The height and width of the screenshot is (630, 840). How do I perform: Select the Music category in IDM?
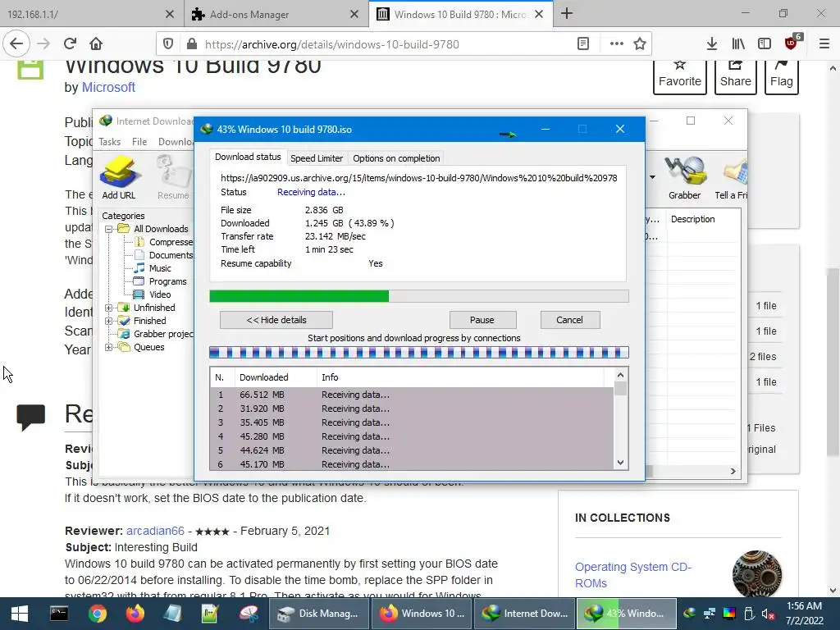tap(160, 268)
